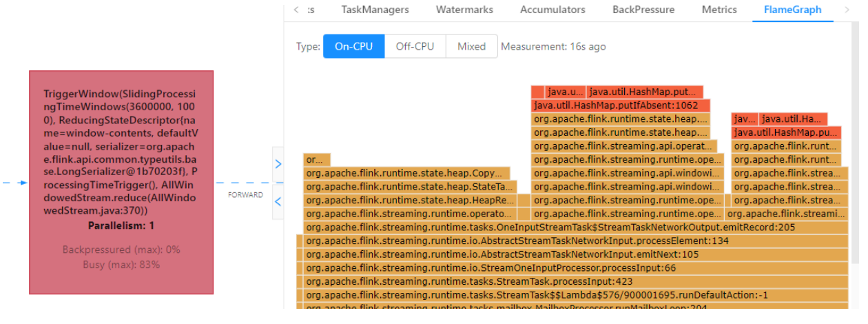Click the HashMap.putIfAbsent:1062 flame frame
Image resolution: width=868 pixels, height=324 pixels.
pyautogui.click(x=620, y=105)
